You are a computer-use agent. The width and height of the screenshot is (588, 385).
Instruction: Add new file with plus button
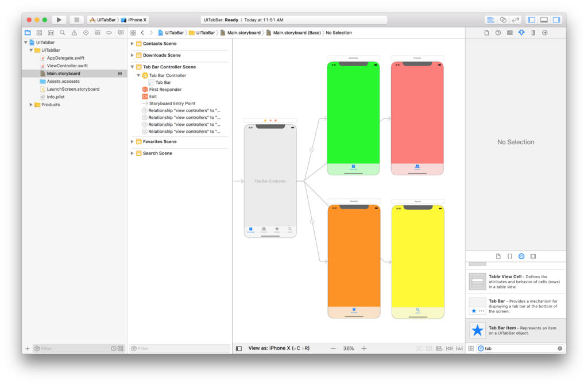[x=28, y=349]
